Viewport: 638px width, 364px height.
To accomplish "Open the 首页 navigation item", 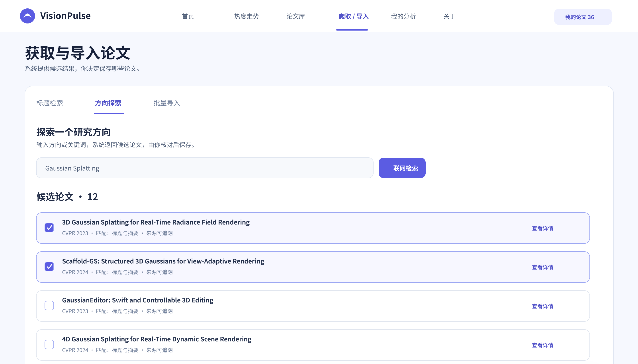I will 188,17.
